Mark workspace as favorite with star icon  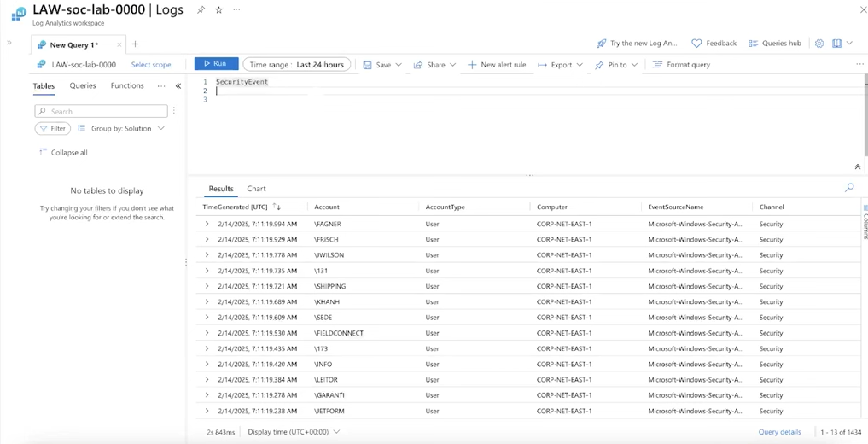click(x=218, y=10)
